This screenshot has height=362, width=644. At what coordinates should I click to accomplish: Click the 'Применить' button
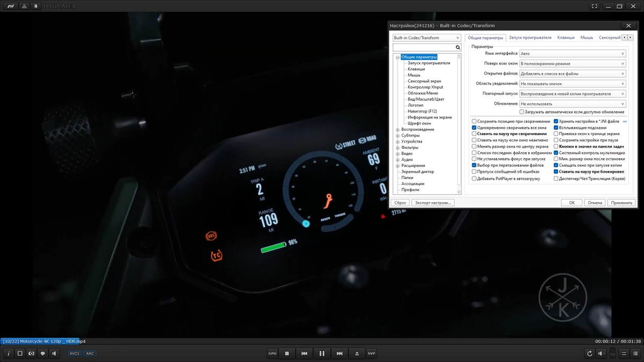pyautogui.click(x=621, y=203)
